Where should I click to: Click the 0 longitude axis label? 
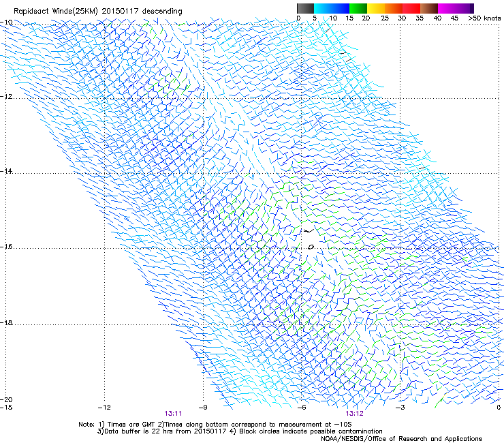499,408
